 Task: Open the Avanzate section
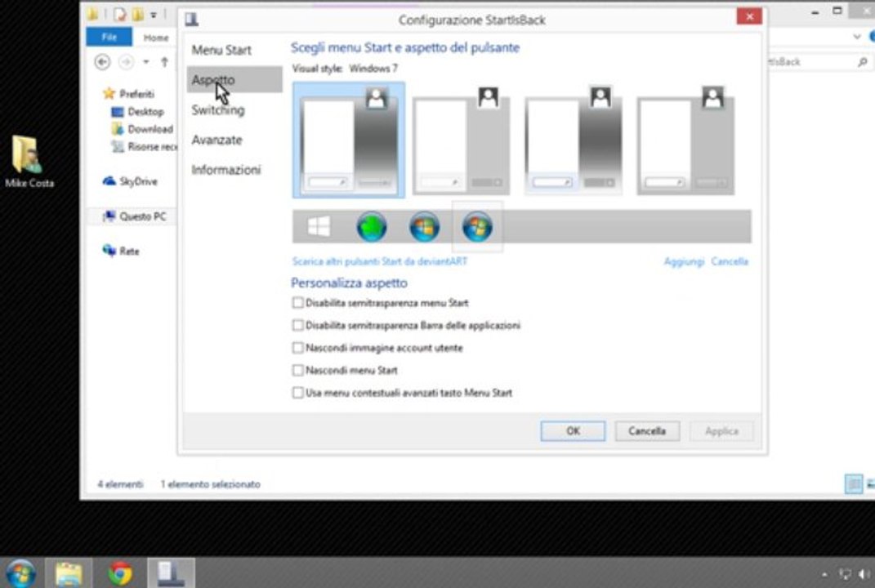pyautogui.click(x=217, y=140)
